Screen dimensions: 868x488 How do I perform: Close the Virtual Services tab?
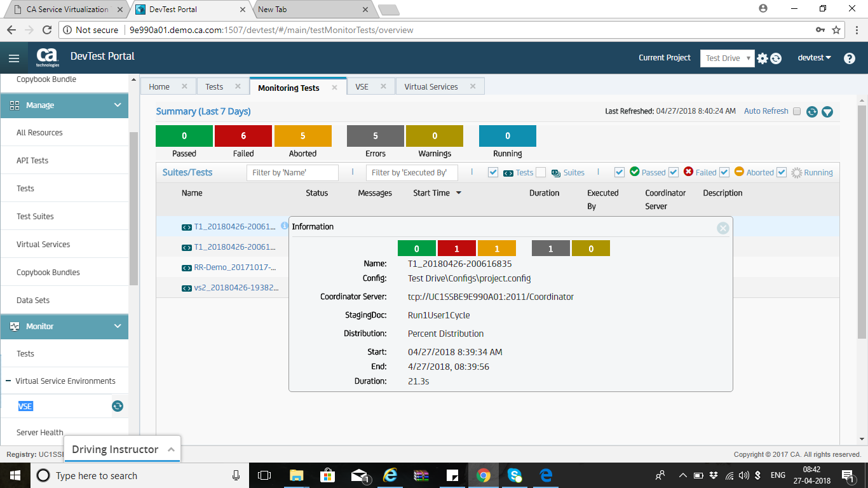pos(473,86)
